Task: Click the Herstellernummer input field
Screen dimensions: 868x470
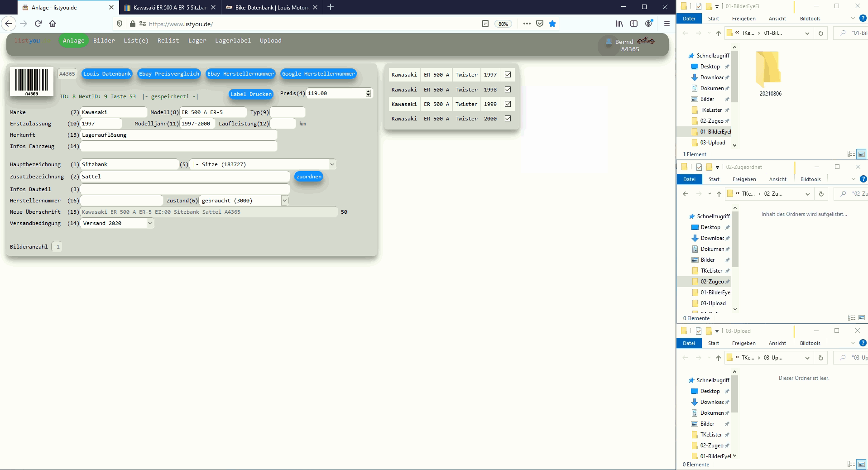Action: (121, 201)
